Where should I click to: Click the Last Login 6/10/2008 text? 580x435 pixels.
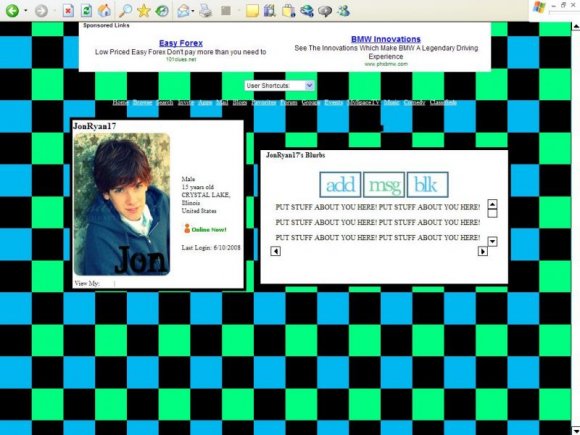(211, 248)
